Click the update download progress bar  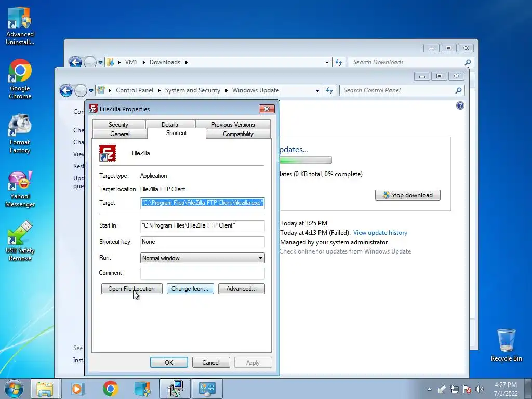[305, 160]
